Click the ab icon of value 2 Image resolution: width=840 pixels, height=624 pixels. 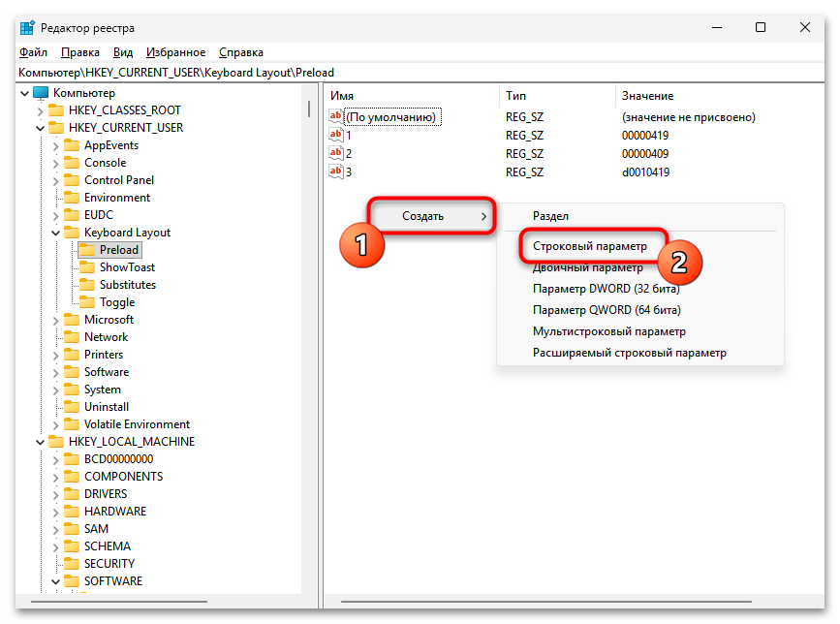336,153
